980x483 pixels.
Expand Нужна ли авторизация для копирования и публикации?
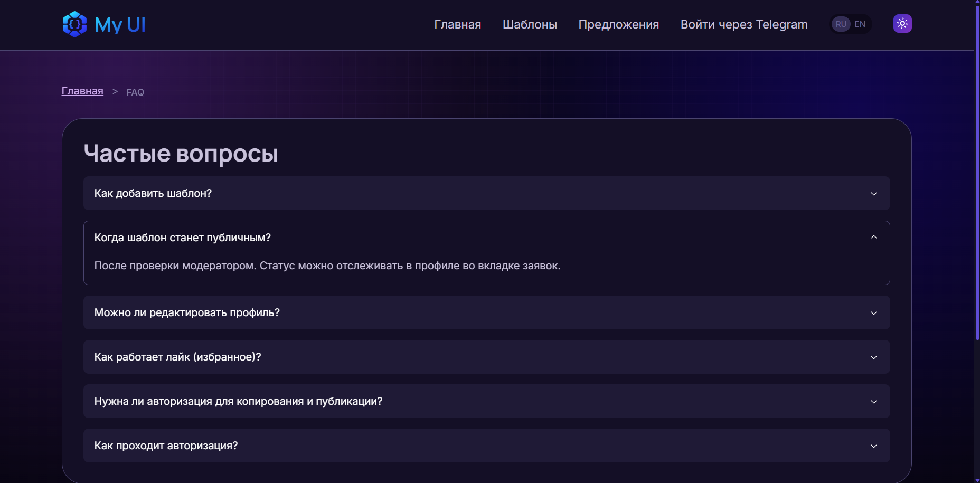tap(487, 401)
